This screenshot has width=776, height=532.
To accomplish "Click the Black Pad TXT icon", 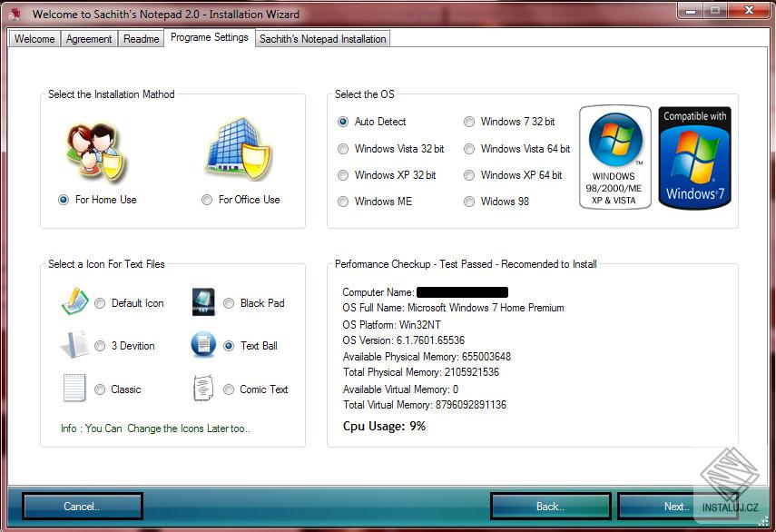I will pos(203,302).
